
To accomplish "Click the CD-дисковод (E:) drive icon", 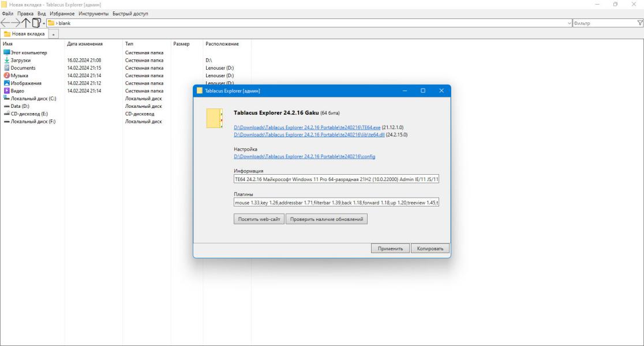I will [6, 114].
